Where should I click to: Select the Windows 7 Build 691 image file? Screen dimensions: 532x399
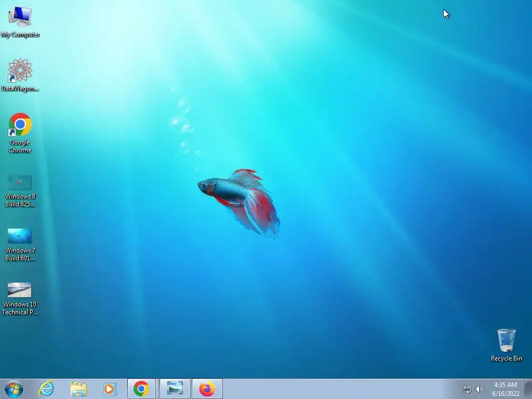(x=20, y=245)
